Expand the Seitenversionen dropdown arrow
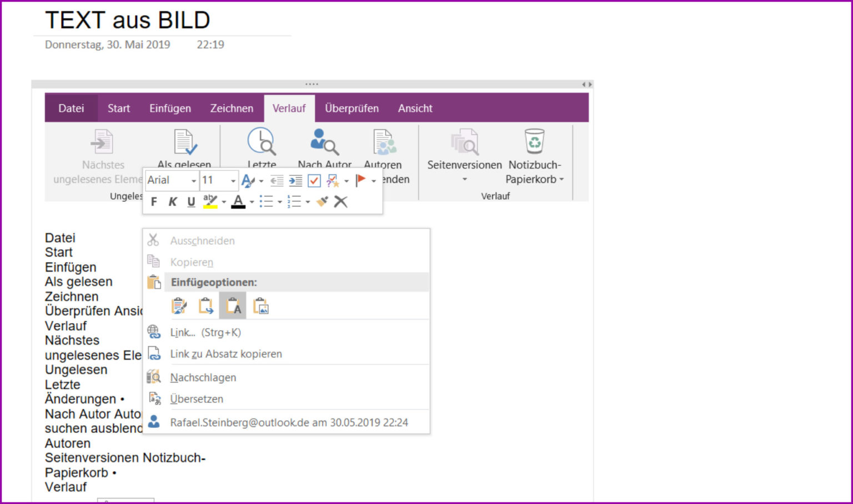853x504 pixels. (465, 180)
